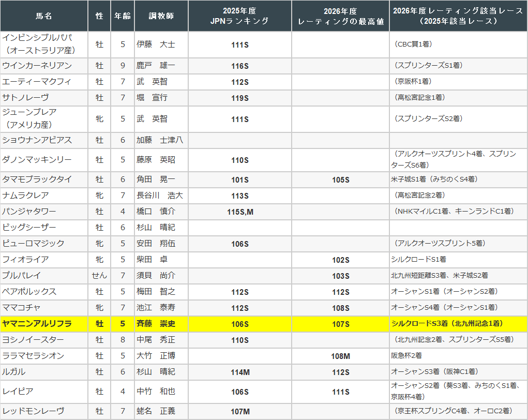Select the 115S,M rating for パンジャタワー
Viewport: 528px width, 420px height.
point(239,212)
